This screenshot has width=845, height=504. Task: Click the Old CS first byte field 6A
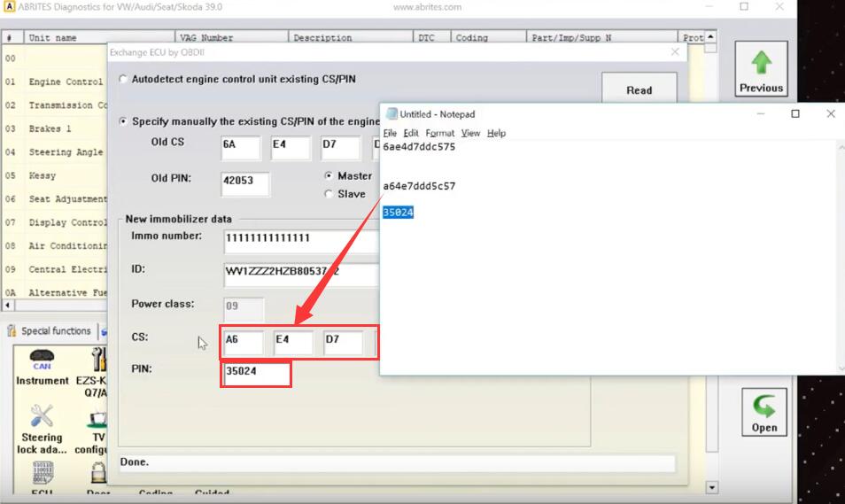(x=240, y=148)
